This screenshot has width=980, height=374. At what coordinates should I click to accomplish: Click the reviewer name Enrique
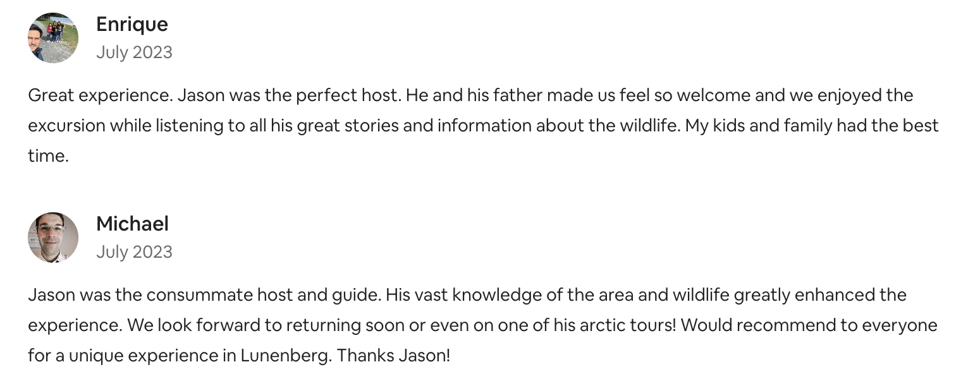pos(132,24)
